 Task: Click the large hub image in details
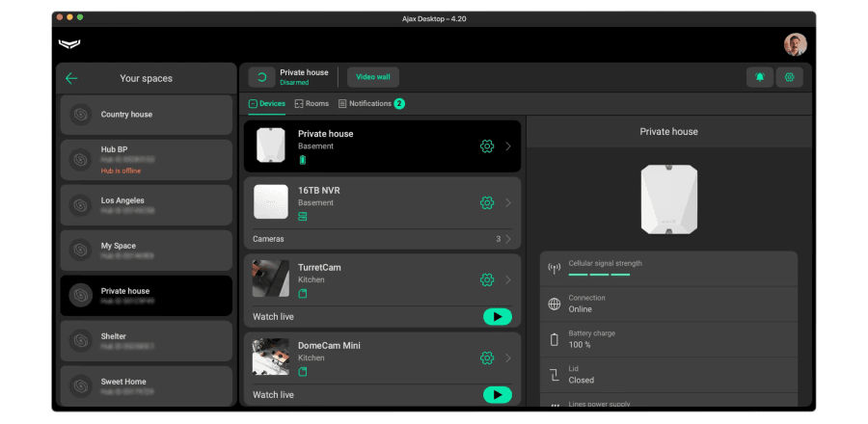click(668, 199)
